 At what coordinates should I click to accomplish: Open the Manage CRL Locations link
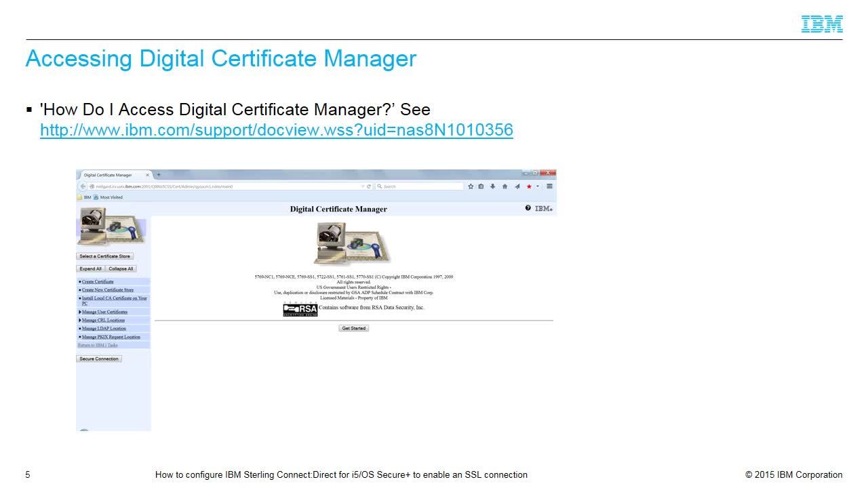103,320
